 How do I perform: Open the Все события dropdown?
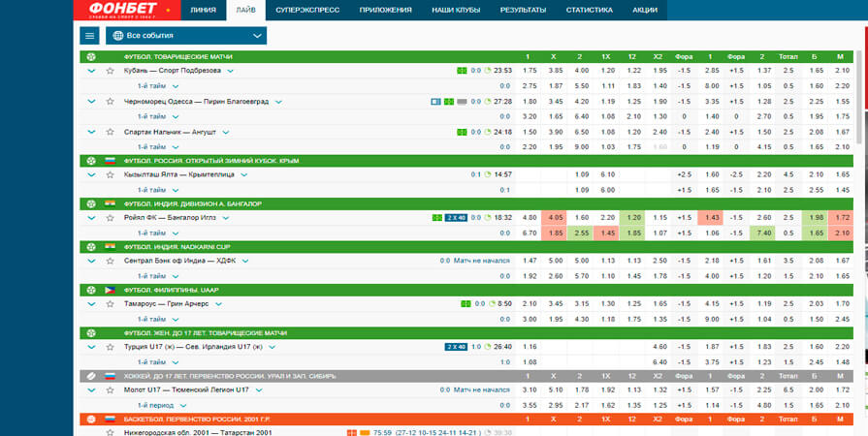click(186, 36)
